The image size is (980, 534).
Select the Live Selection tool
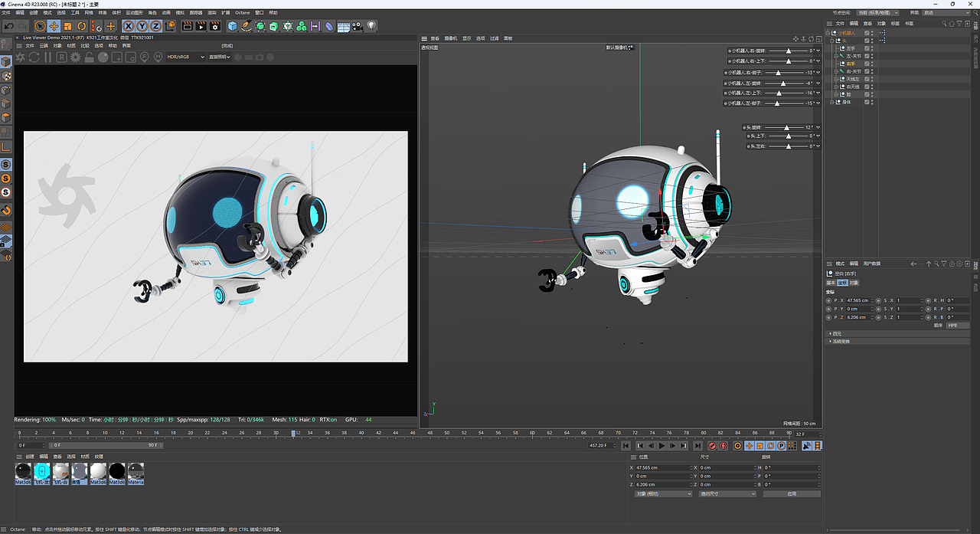[x=40, y=26]
